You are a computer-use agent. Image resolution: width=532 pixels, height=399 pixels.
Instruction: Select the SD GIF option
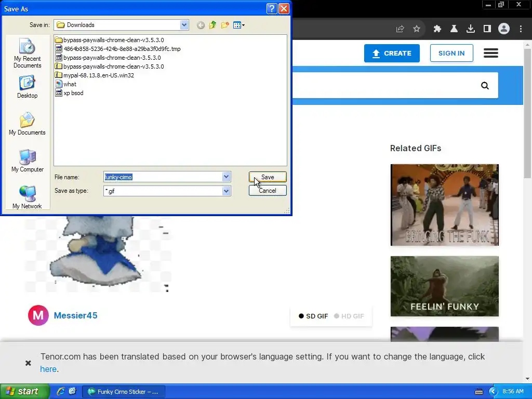click(313, 316)
